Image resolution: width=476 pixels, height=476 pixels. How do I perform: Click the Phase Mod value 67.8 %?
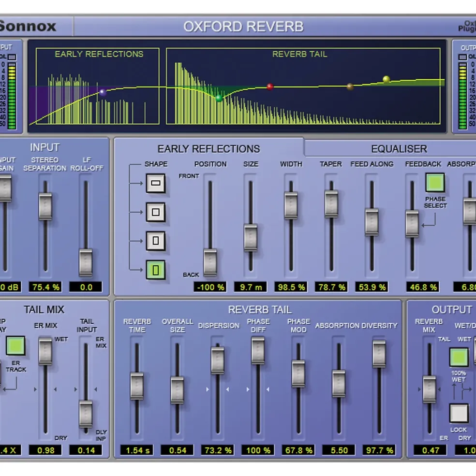pos(298,450)
